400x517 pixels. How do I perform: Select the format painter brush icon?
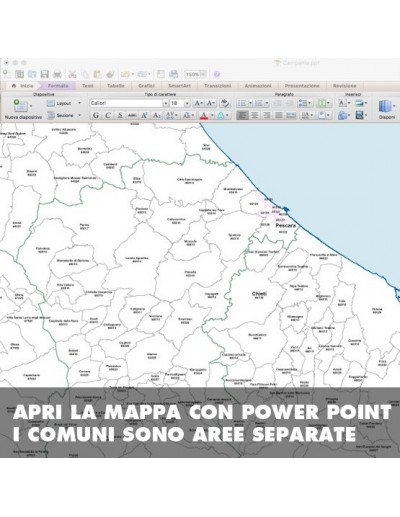110,74
